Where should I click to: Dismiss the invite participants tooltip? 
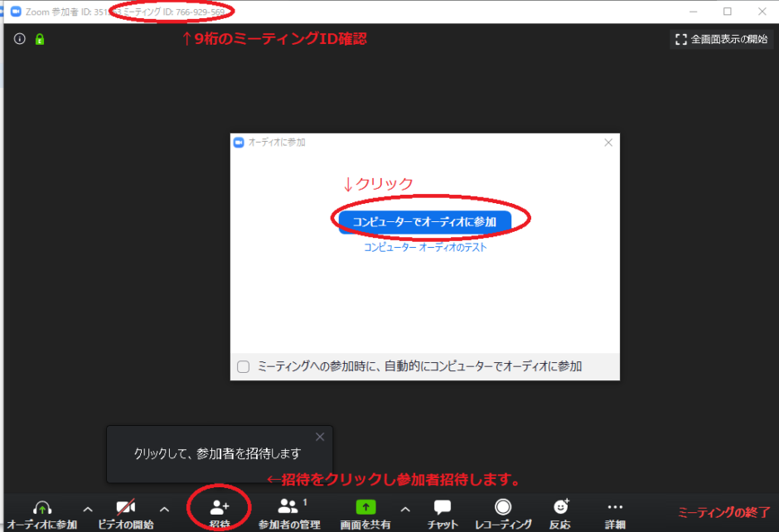point(320,437)
